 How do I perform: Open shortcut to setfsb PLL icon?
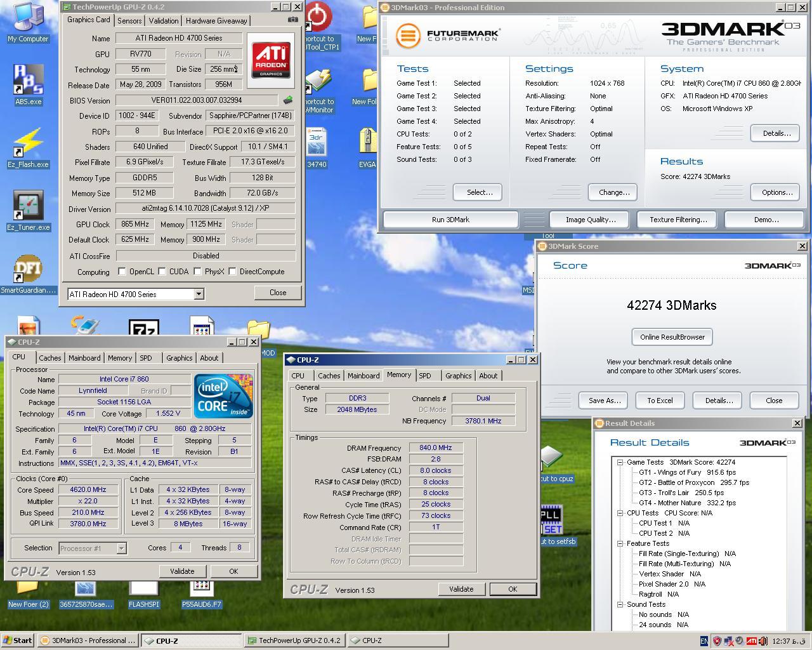[551, 524]
